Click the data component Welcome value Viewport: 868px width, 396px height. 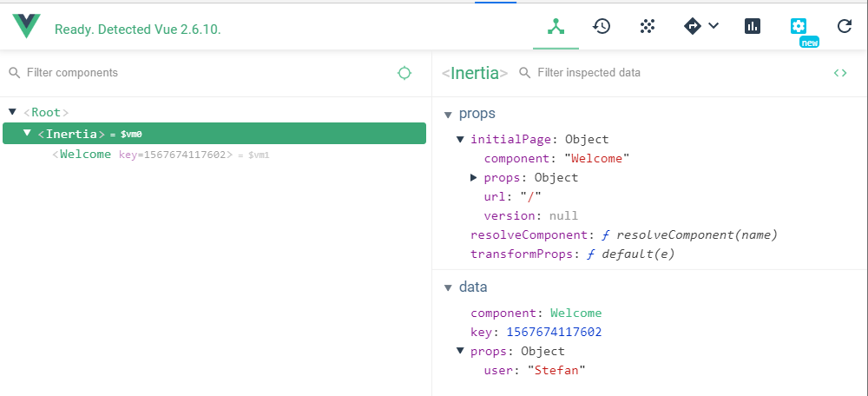[x=575, y=313]
